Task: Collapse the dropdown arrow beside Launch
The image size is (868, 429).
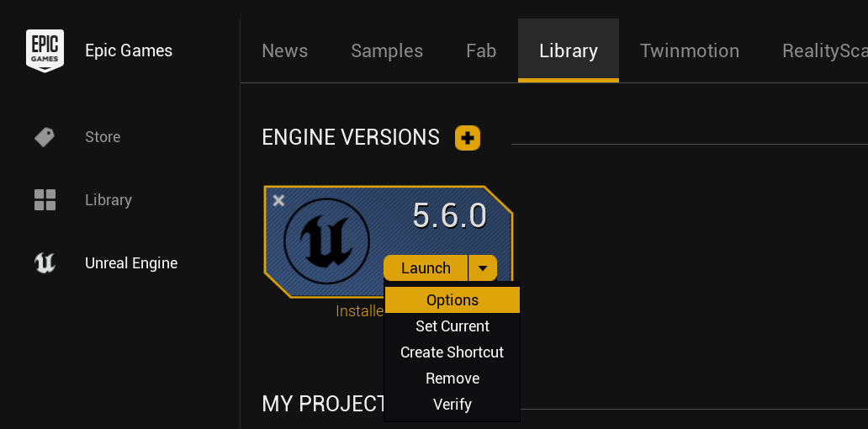Action: [x=482, y=268]
